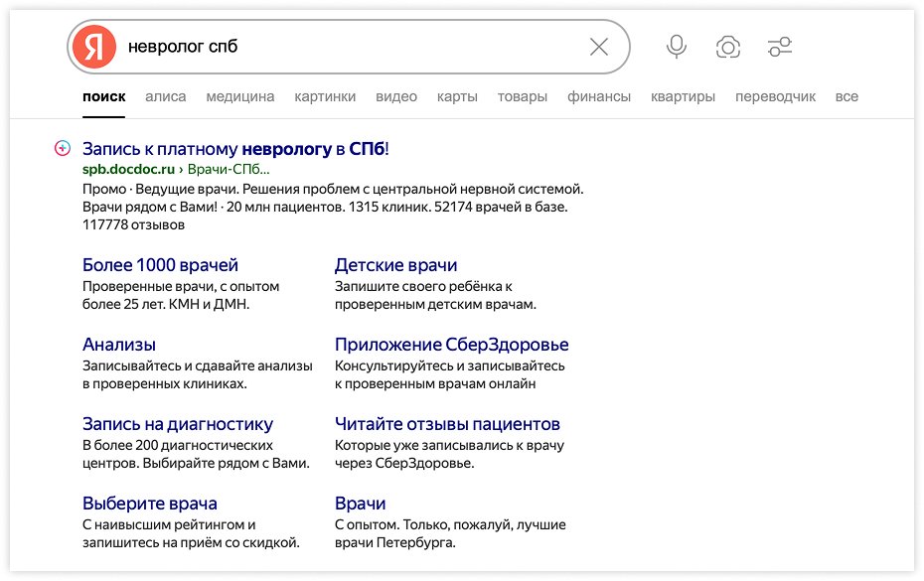Open the 'медицина' section
Image resolution: width=924 pixels, height=581 pixels.
pos(238,96)
